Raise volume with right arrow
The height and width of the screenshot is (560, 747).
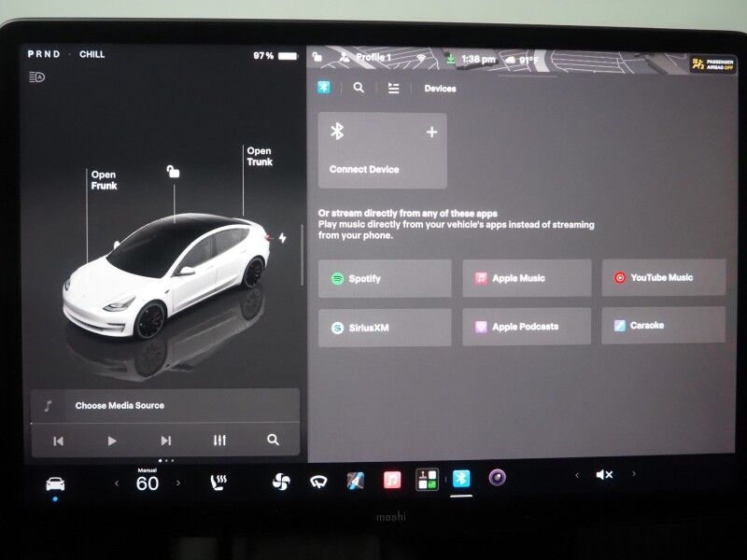[634, 473]
